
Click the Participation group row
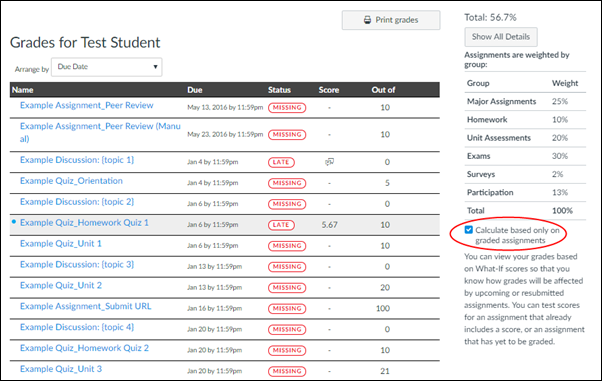(525, 192)
